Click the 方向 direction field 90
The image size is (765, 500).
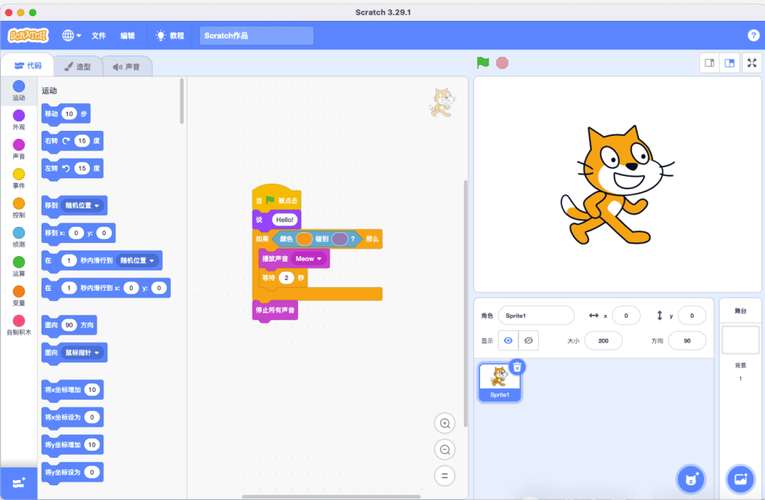(687, 340)
